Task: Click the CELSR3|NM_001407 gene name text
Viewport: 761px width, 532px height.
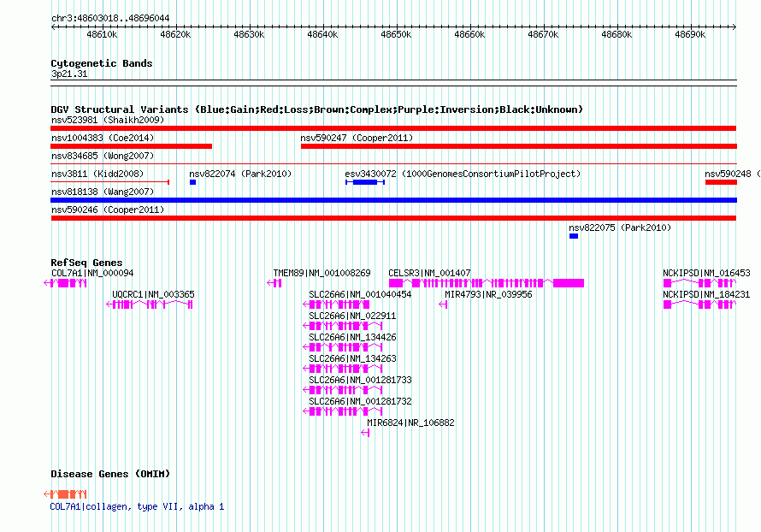Action: [x=429, y=274]
